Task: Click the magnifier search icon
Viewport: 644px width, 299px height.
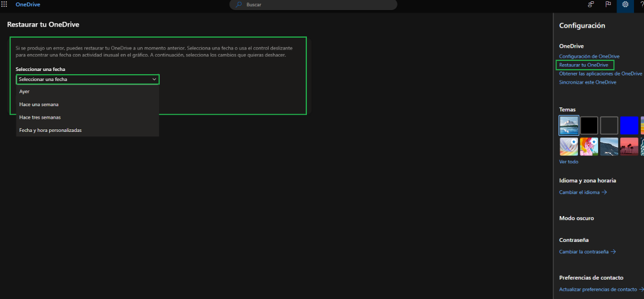Action: tap(238, 4)
